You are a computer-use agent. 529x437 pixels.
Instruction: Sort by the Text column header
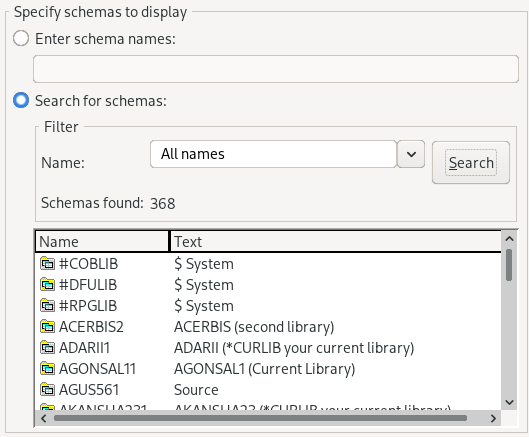(336, 242)
